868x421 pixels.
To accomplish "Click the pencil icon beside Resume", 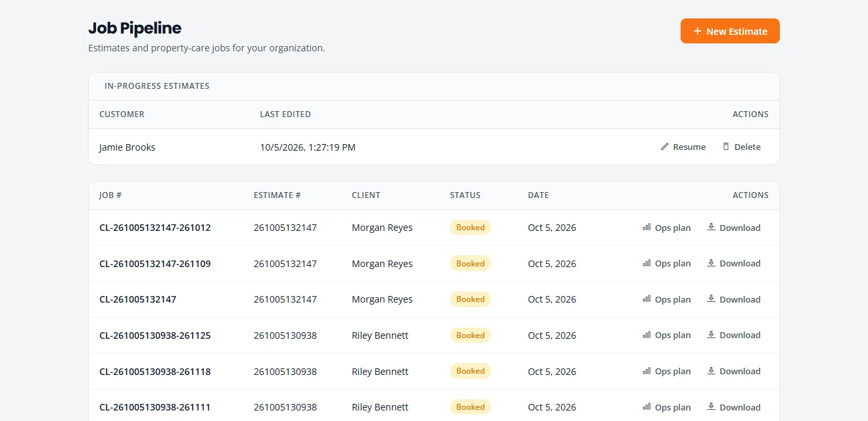I will 665,147.
